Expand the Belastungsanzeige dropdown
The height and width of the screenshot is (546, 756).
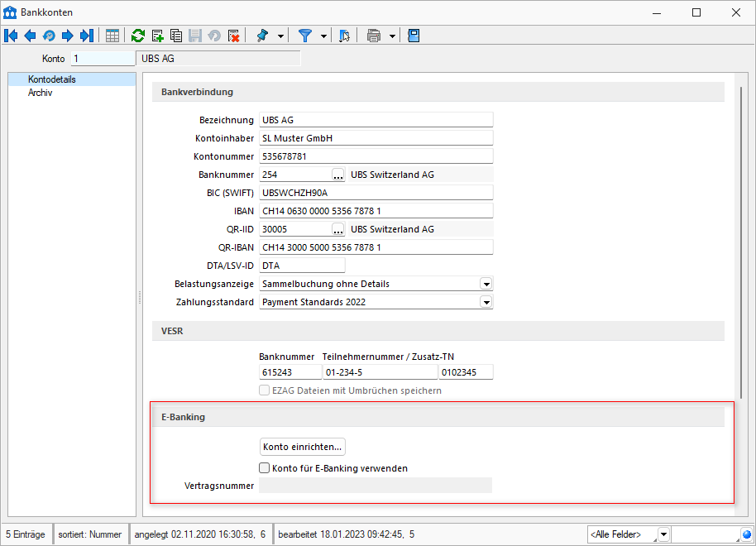pos(486,284)
